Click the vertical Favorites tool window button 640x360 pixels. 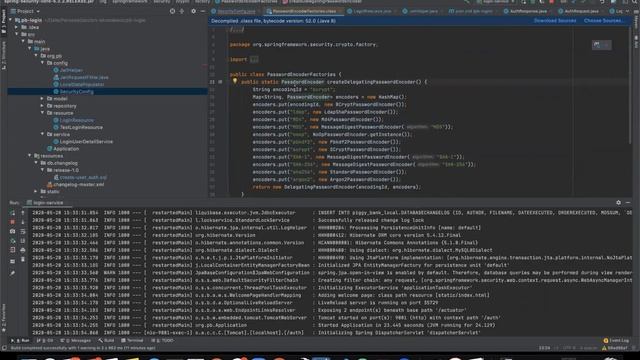[3, 318]
